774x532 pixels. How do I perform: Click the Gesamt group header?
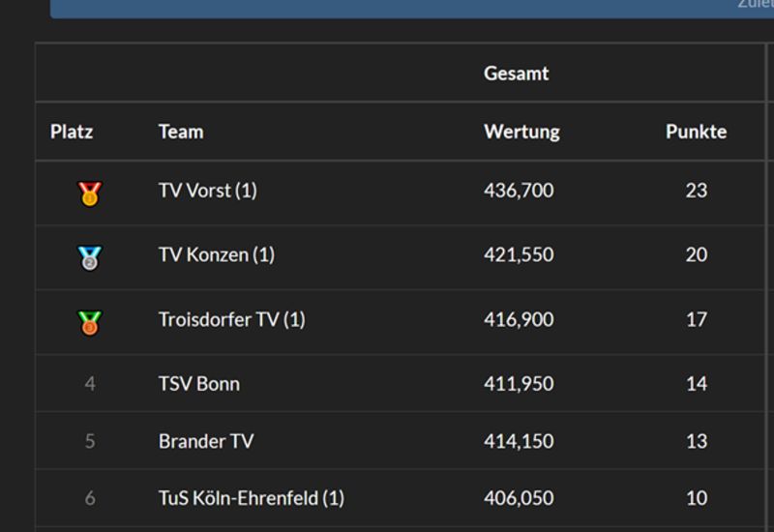[516, 74]
